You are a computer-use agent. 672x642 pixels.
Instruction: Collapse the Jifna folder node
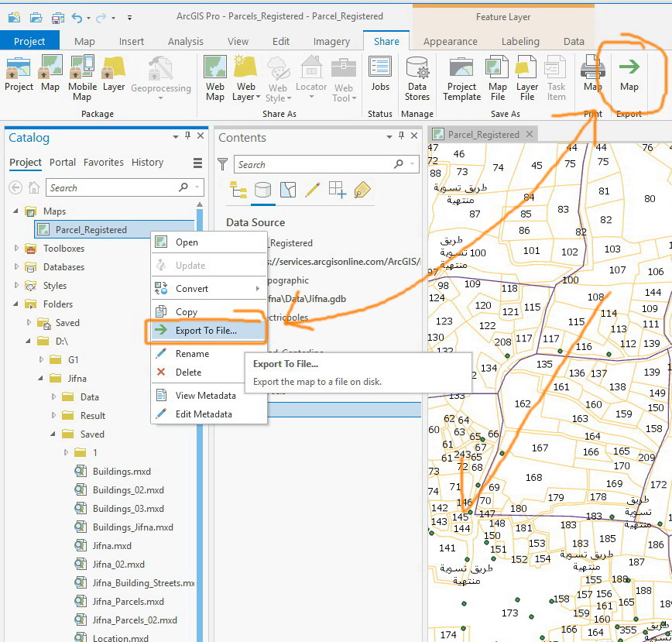[x=41, y=379]
